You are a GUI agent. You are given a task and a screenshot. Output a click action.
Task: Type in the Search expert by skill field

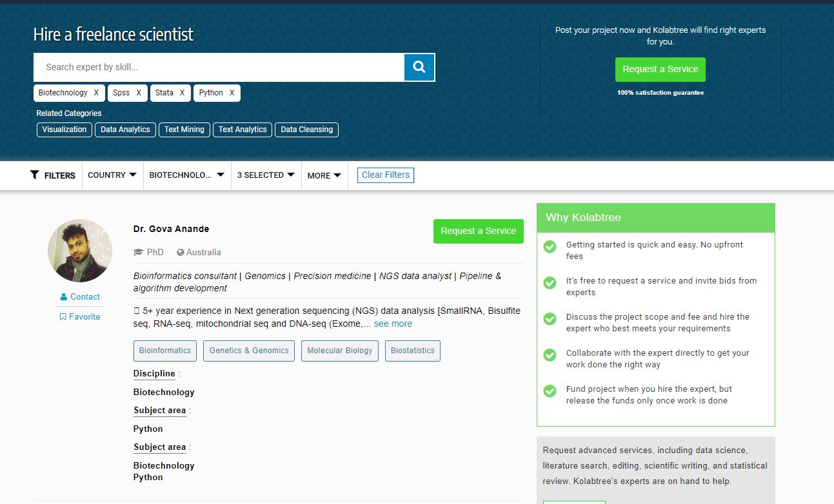coord(219,67)
